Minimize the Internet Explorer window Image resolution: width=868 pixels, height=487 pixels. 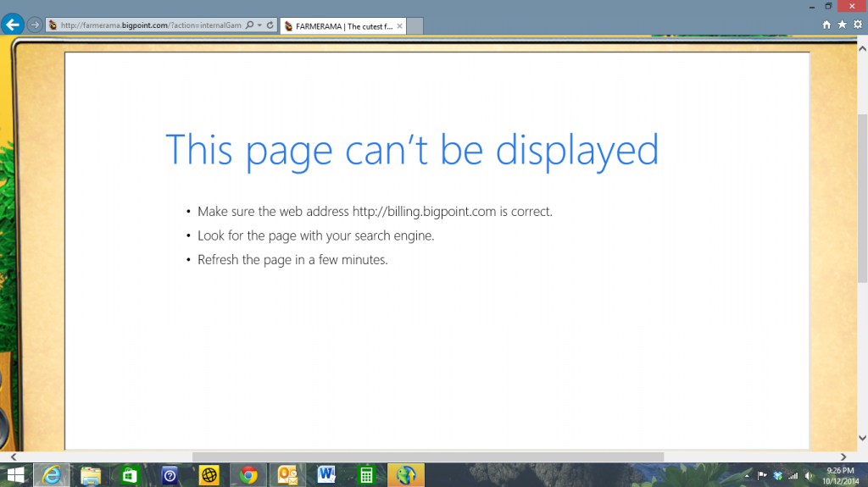coord(812,7)
